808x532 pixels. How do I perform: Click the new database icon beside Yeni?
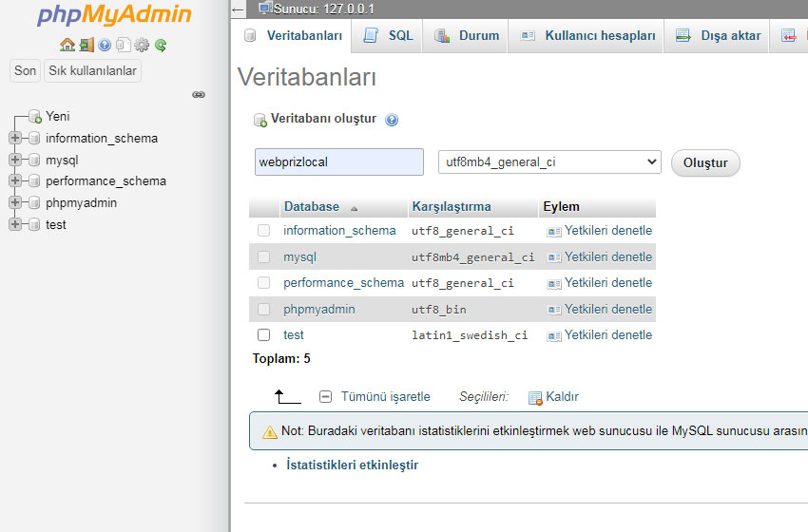click(x=35, y=117)
